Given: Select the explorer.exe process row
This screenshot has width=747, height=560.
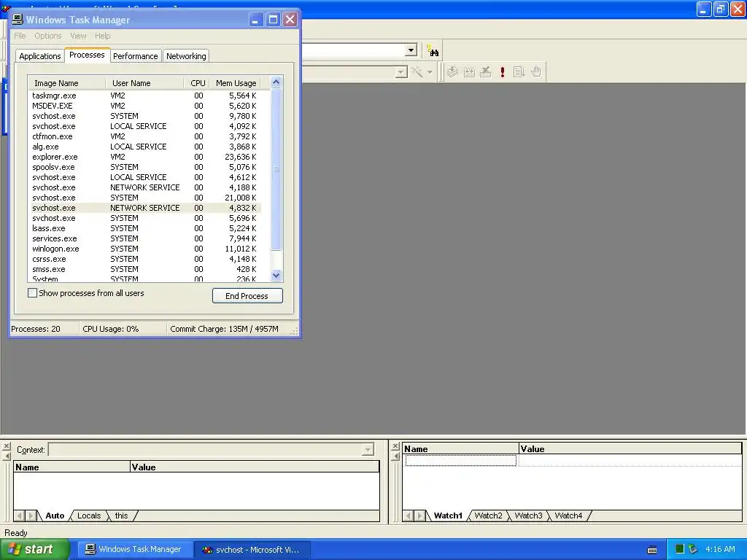Looking at the screenshot, I should (x=144, y=157).
